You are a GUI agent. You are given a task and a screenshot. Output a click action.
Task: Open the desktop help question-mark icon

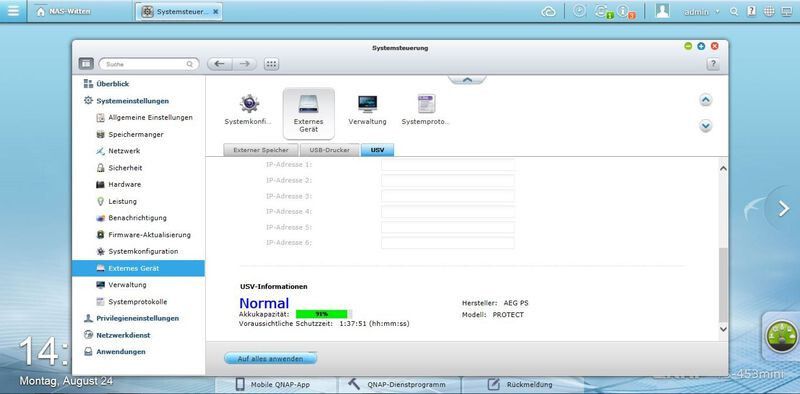[751, 11]
